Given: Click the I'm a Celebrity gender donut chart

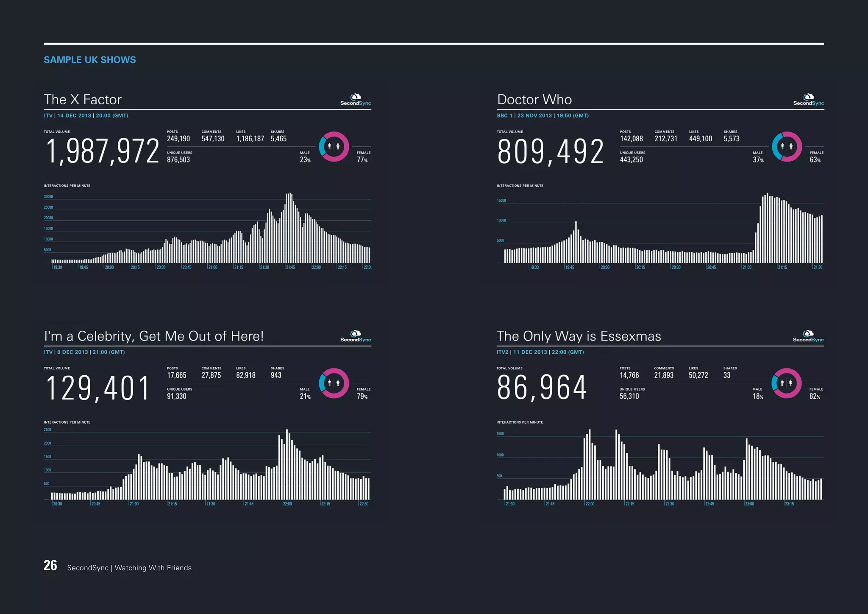Looking at the screenshot, I should [x=334, y=383].
